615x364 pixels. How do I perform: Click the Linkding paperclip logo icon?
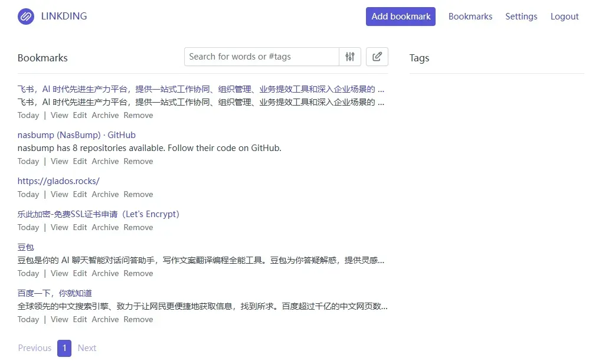pyautogui.click(x=26, y=17)
